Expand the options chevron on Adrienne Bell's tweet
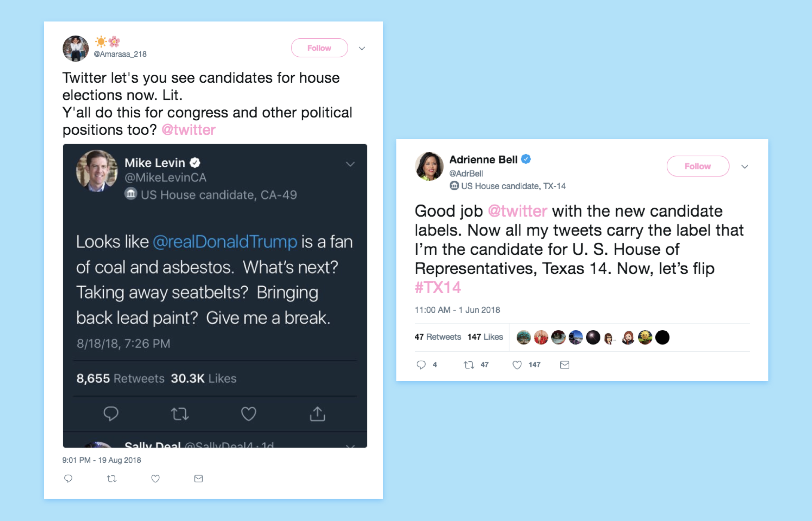This screenshot has height=521, width=812. [745, 166]
